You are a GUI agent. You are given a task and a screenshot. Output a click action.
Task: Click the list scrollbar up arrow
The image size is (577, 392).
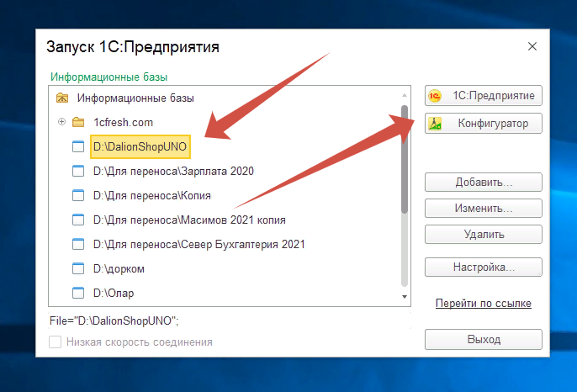pos(405,95)
